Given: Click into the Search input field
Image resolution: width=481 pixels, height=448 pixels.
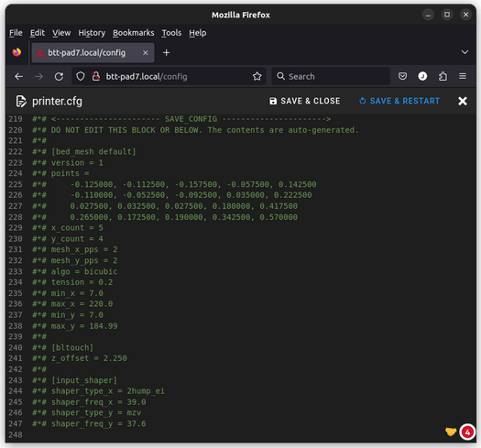Looking at the screenshot, I should 331,76.
